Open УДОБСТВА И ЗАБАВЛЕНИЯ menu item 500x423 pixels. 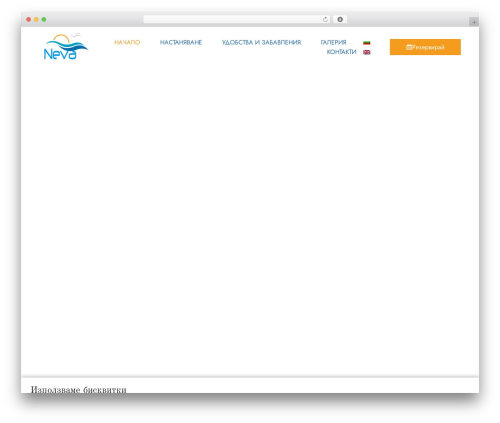tap(261, 42)
